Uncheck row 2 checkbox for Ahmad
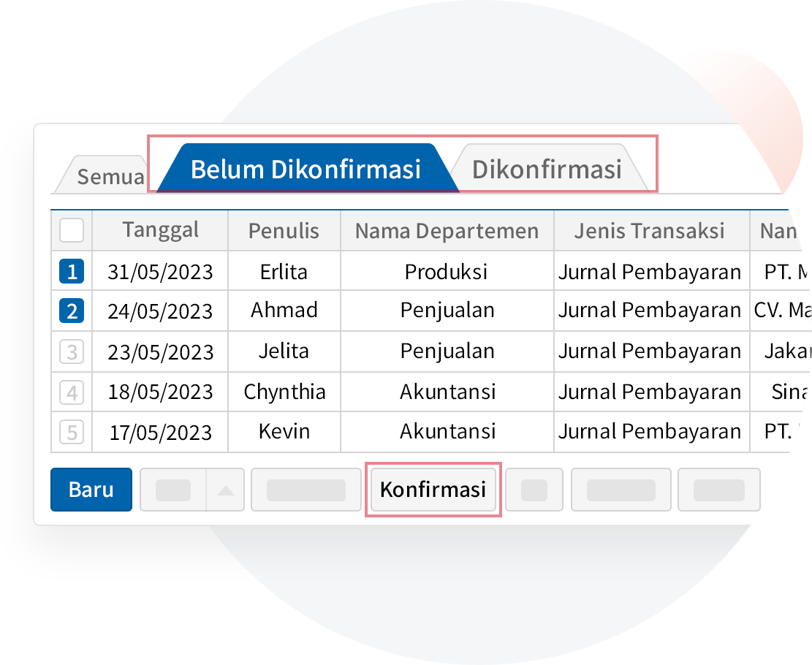Image resolution: width=812 pixels, height=665 pixels. 72,311
